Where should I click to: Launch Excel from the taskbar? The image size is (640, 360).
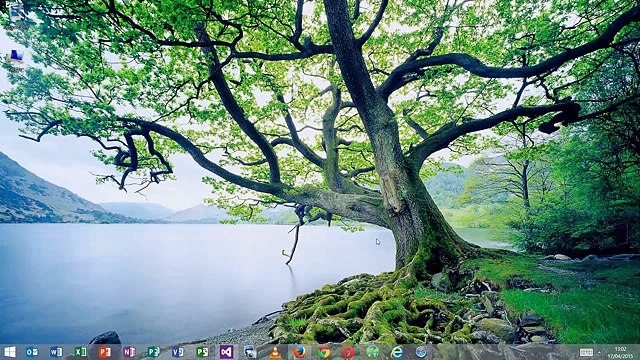coord(80,352)
